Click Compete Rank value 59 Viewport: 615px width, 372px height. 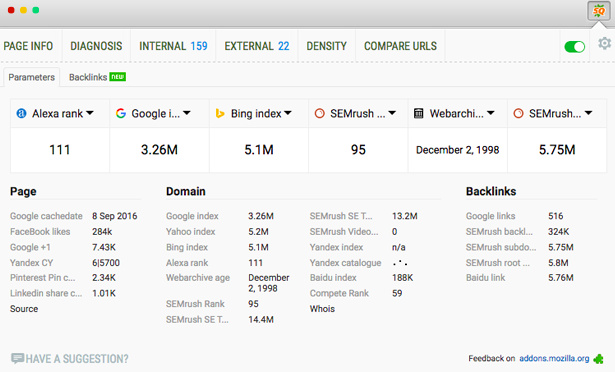397,294
